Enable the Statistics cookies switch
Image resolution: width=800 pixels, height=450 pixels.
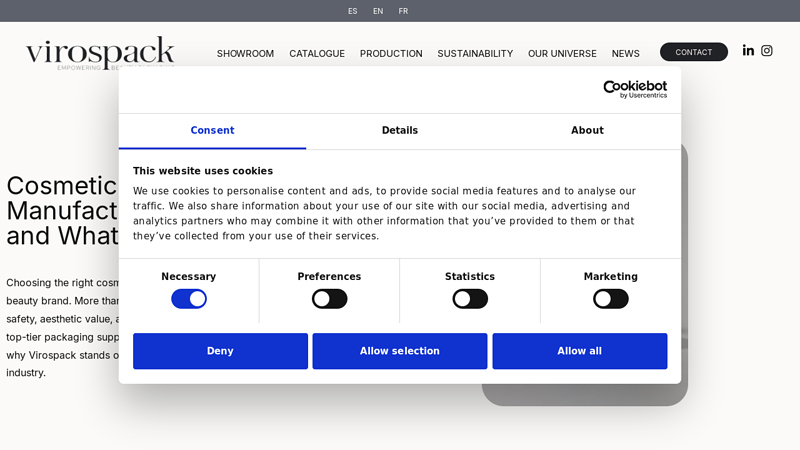pos(470,299)
